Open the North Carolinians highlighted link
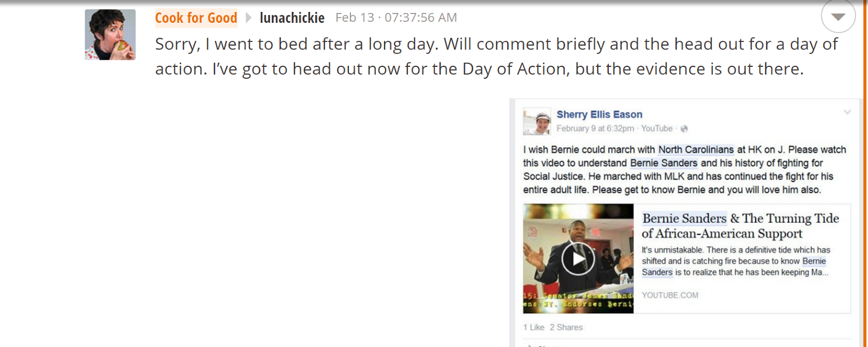 coord(695,150)
